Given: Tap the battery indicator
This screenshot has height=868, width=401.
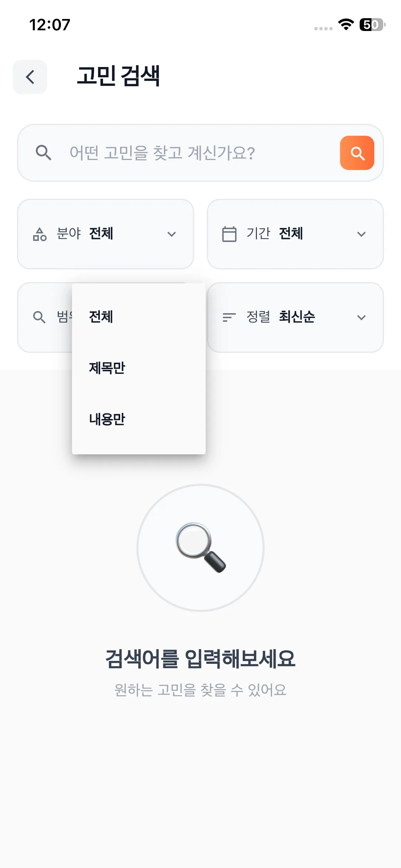Looking at the screenshot, I should [x=372, y=25].
